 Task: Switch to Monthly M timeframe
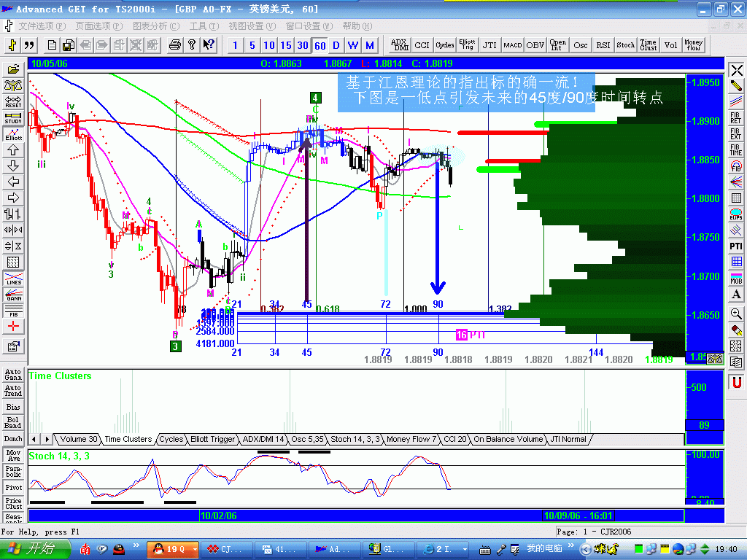click(x=370, y=45)
